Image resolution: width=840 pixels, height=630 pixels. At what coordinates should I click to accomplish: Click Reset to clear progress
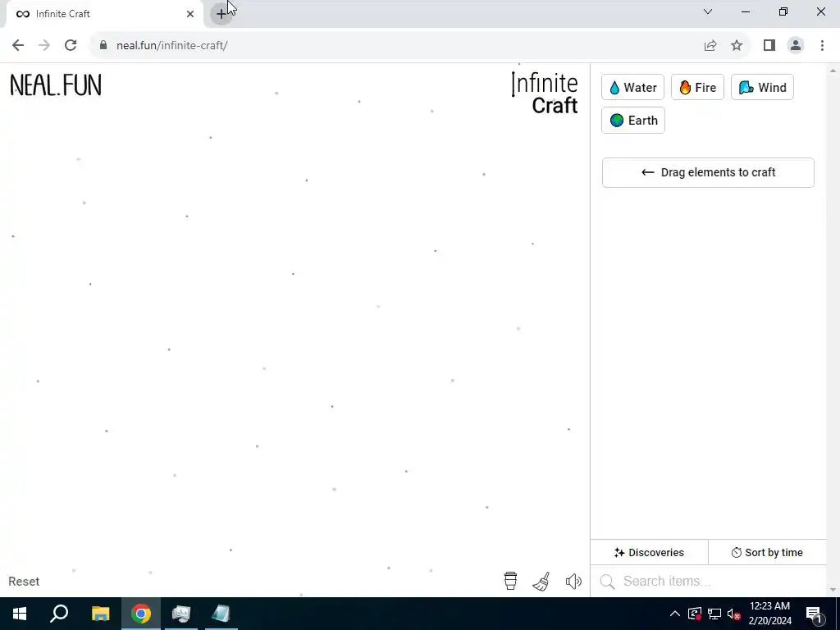24,582
